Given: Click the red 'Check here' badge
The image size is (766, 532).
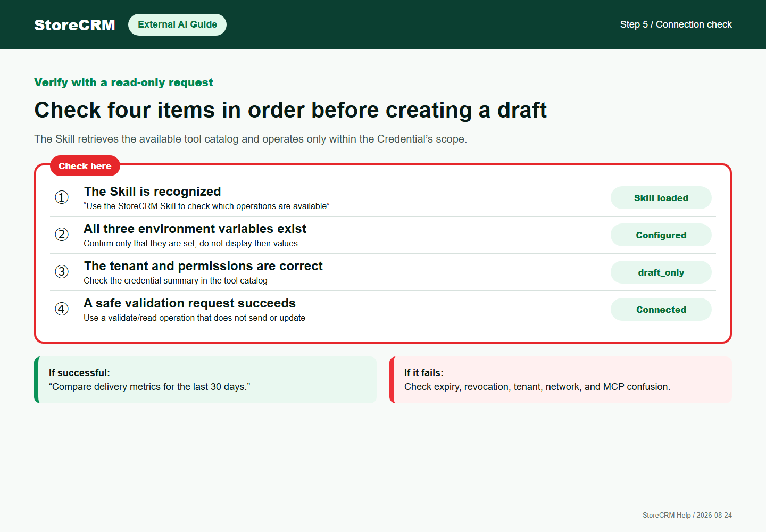Looking at the screenshot, I should [85, 166].
